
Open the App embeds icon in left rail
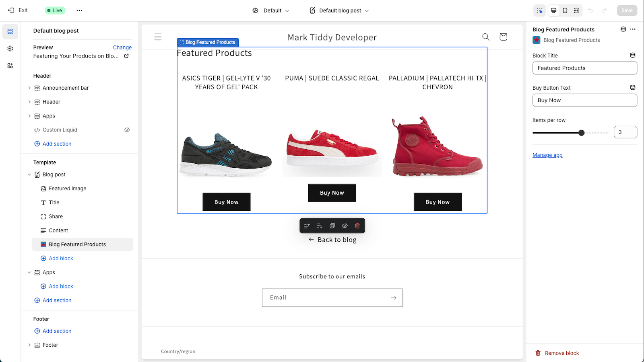coord(10,66)
